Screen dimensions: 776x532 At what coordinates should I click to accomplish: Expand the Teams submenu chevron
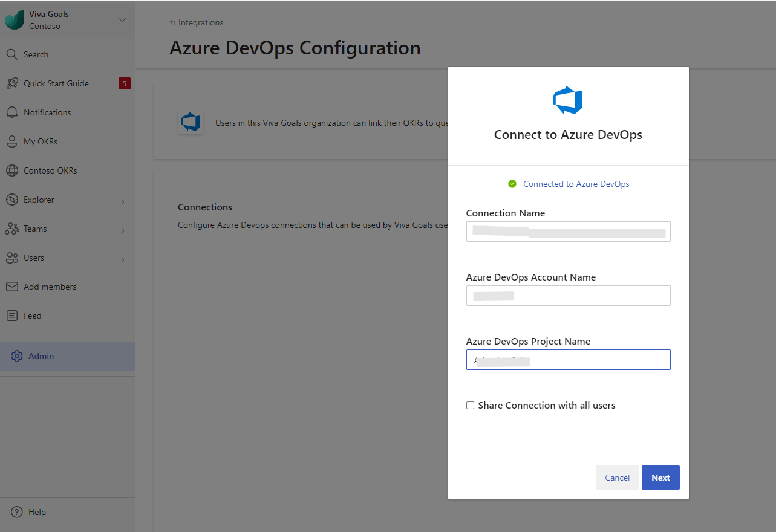point(123,230)
